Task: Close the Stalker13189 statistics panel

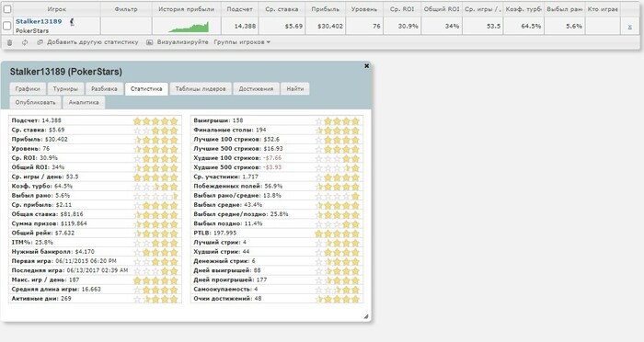Action: [x=366, y=65]
